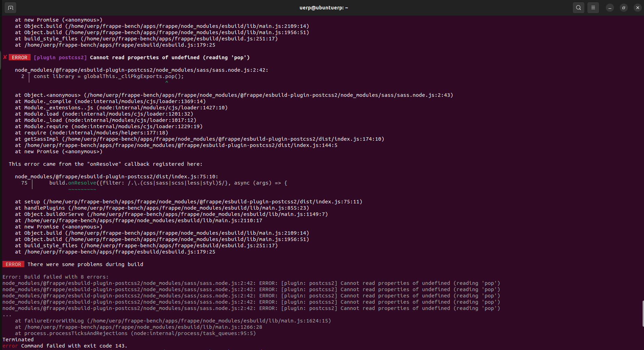Click the minimize window control

click(x=609, y=7)
